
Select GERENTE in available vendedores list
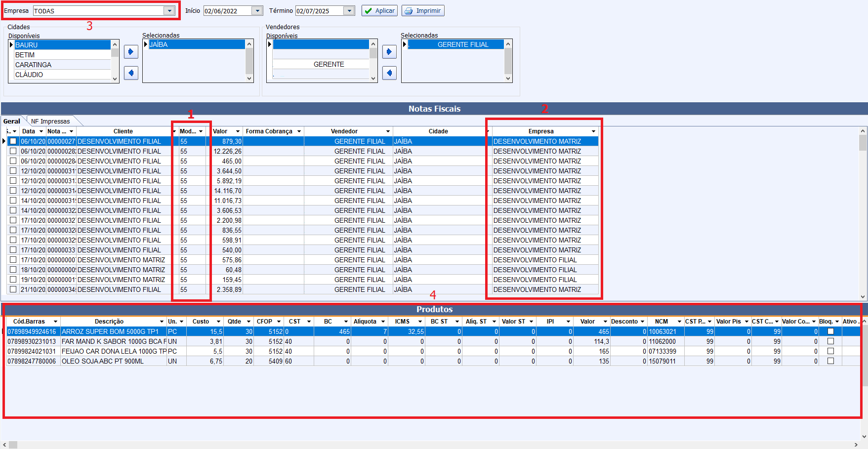click(x=329, y=65)
